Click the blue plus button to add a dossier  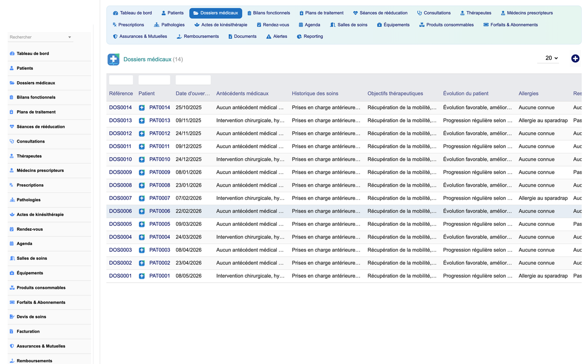coord(575,58)
